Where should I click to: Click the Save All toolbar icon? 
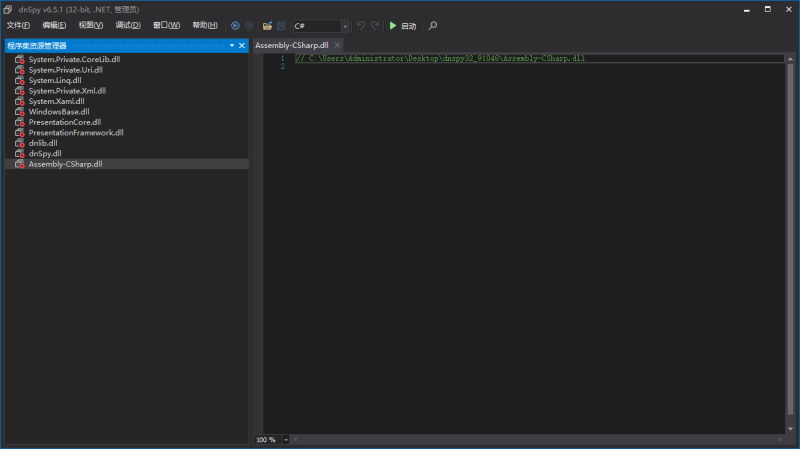[x=281, y=26]
